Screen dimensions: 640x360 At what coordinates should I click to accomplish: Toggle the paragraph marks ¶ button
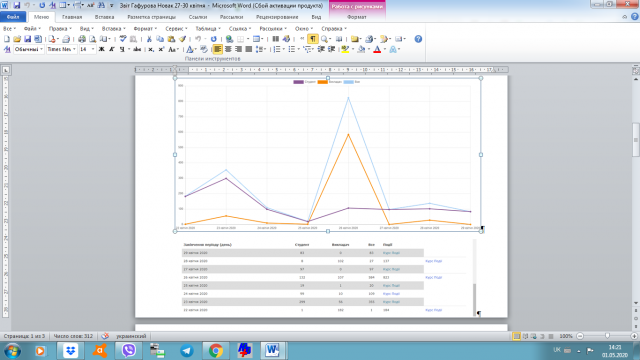coord(313,39)
